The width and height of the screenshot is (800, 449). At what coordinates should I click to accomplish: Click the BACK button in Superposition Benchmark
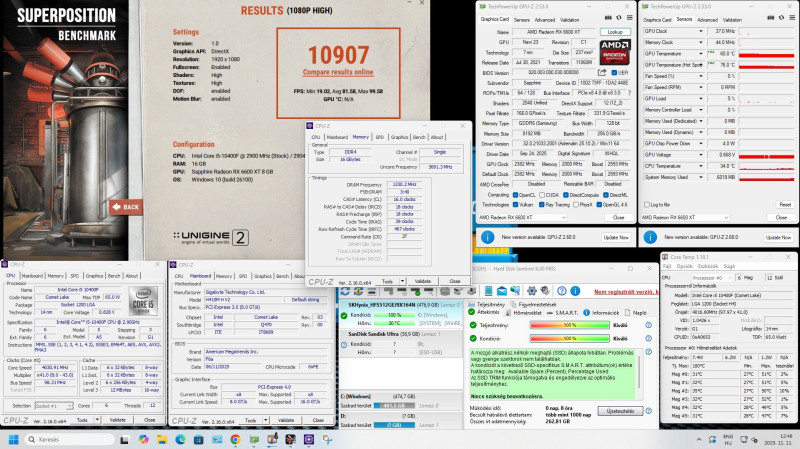tap(126, 207)
